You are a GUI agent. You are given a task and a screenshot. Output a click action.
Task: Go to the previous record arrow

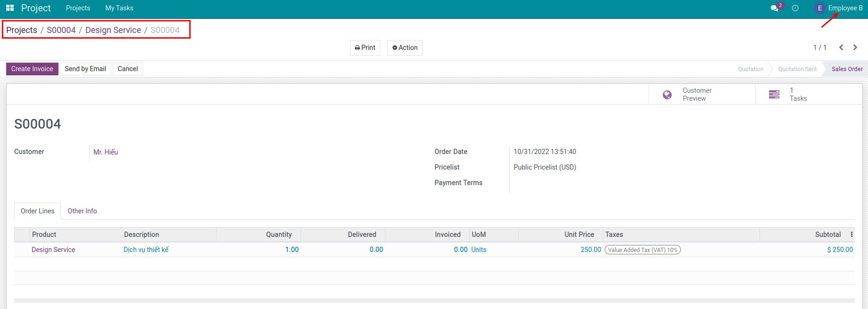(841, 48)
